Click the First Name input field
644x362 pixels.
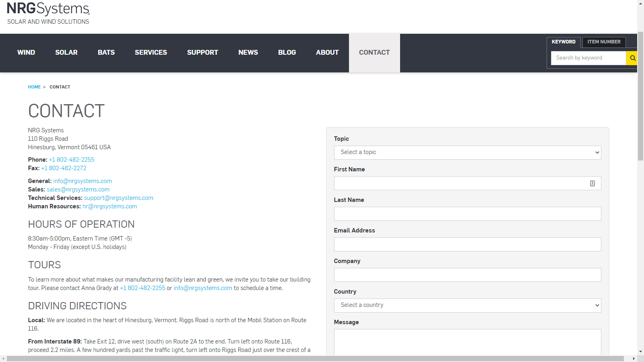pyautogui.click(x=467, y=183)
